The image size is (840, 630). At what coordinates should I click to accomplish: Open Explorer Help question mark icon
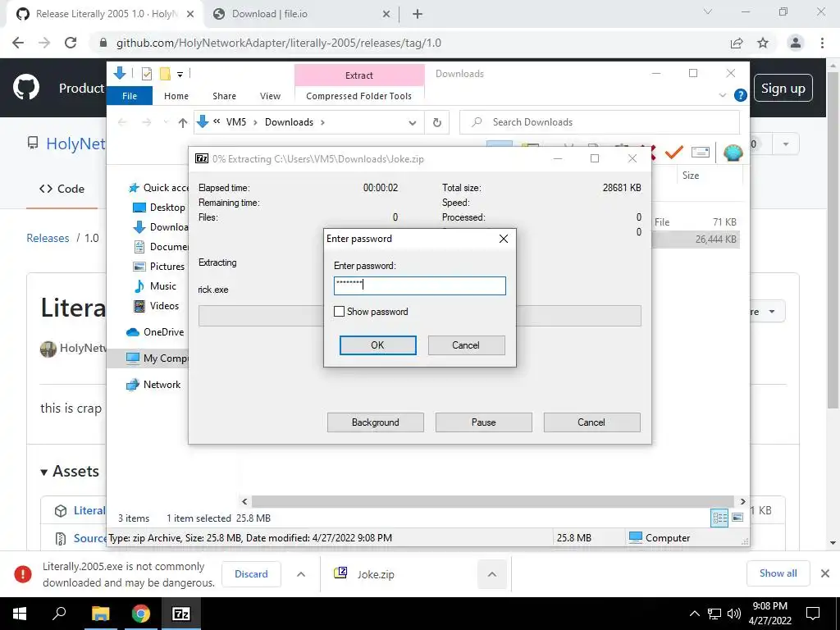coord(741,95)
